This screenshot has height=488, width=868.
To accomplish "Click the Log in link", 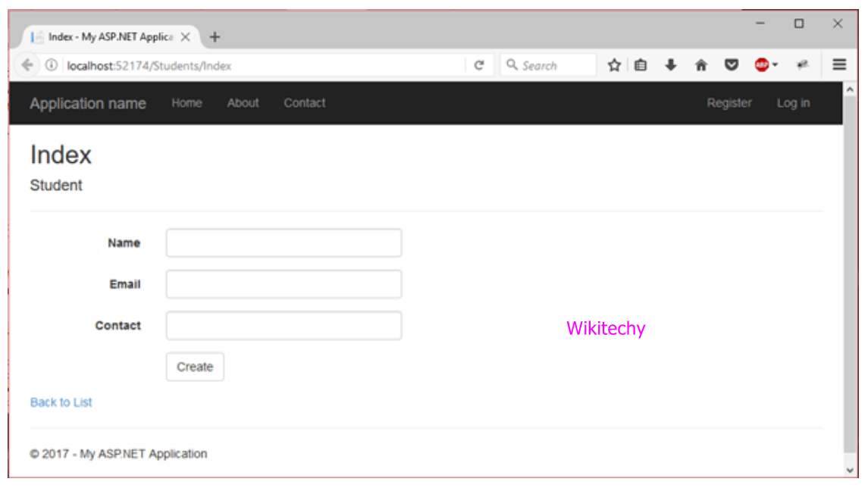I will pyautogui.click(x=793, y=103).
